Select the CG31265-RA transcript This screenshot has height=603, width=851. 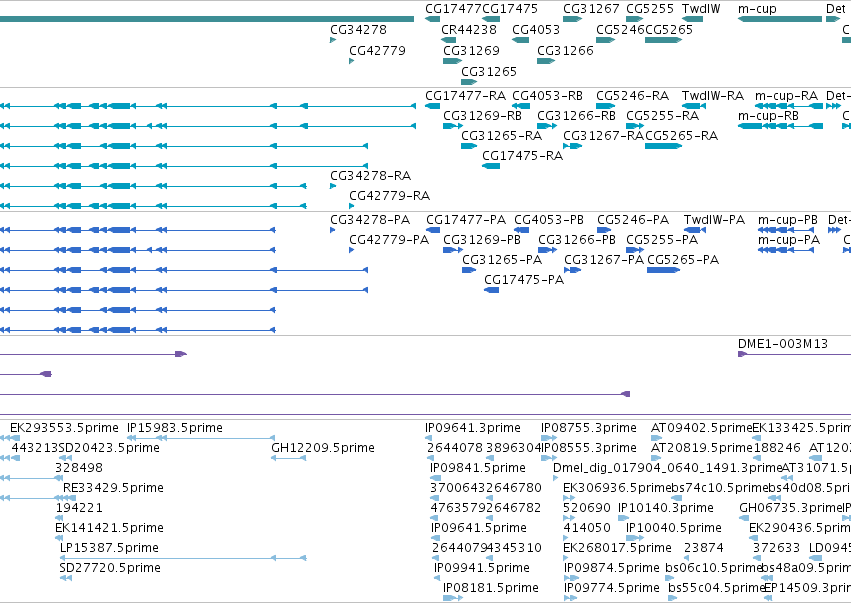click(469, 146)
